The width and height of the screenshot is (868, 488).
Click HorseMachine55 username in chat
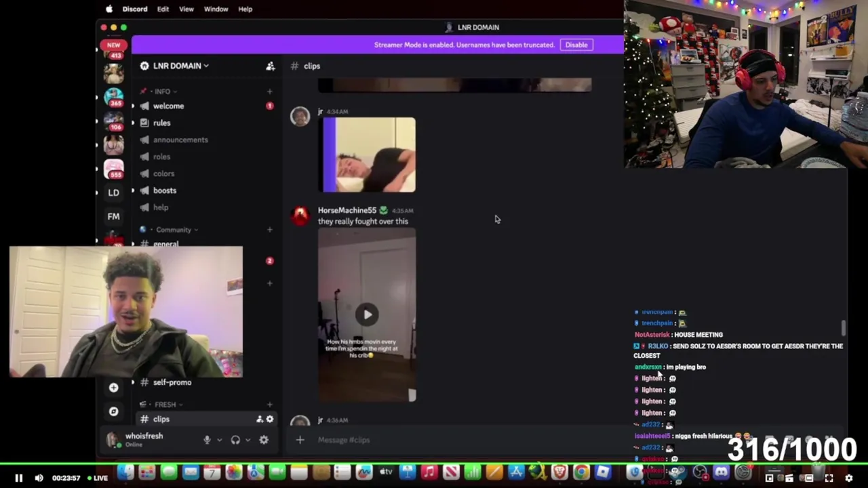(347, 210)
